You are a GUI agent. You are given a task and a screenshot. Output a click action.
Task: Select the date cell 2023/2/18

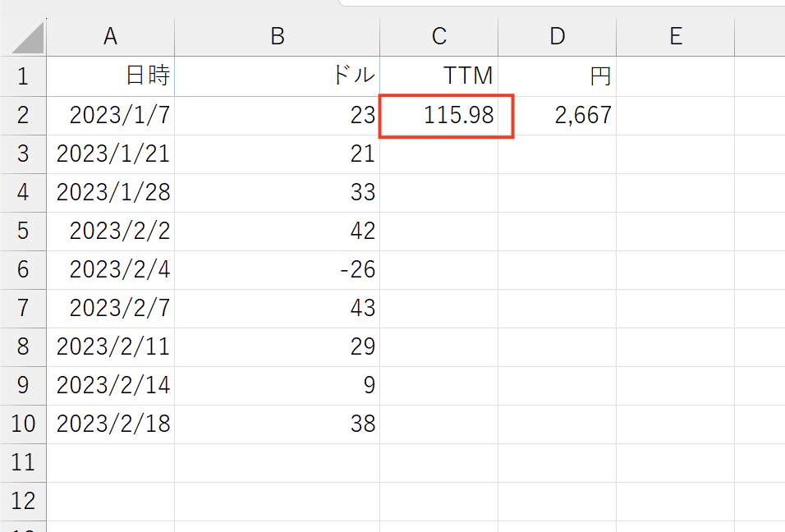[110, 424]
